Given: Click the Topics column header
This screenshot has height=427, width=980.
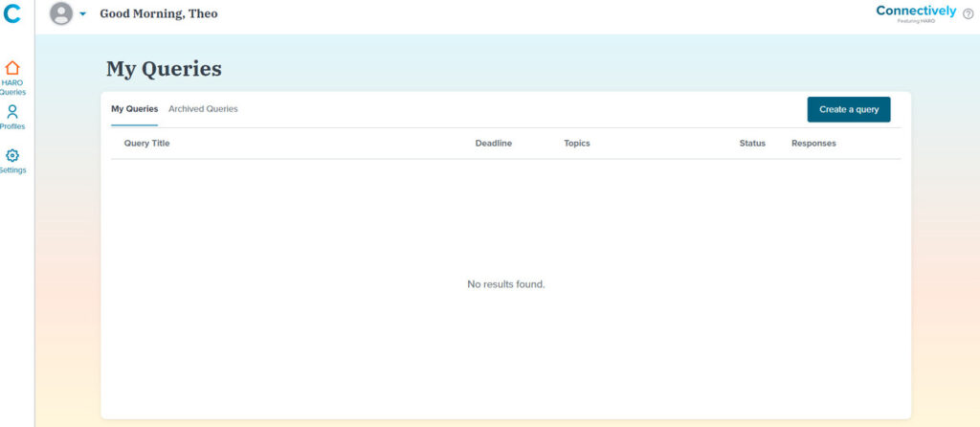Looking at the screenshot, I should pyautogui.click(x=577, y=144).
